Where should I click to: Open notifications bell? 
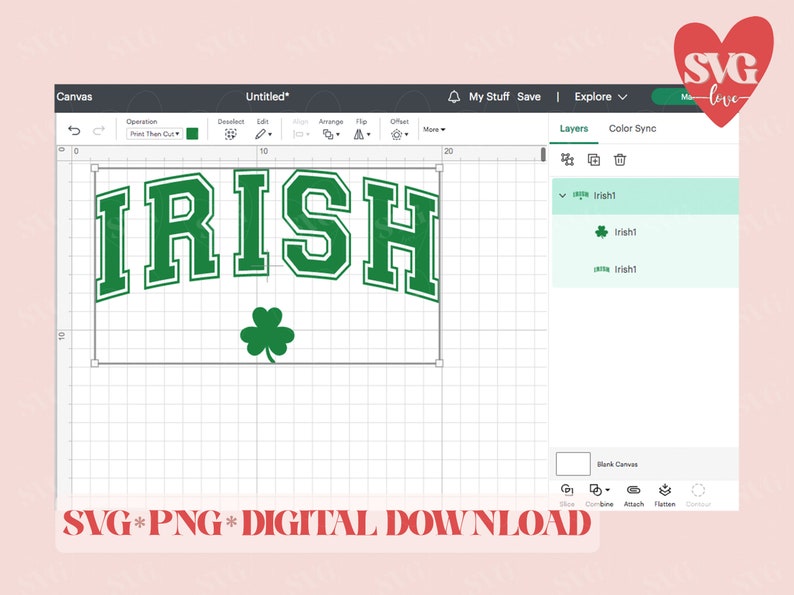point(454,97)
